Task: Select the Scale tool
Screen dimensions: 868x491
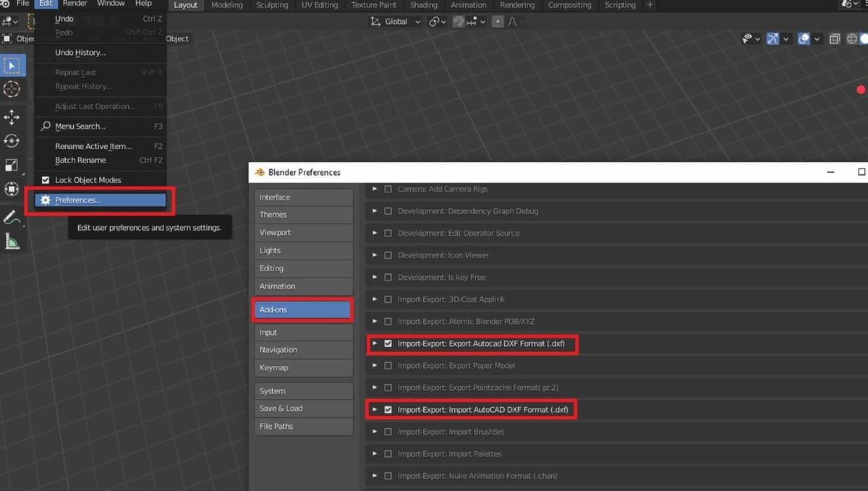Action: pyautogui.click(x=12, y=165)
